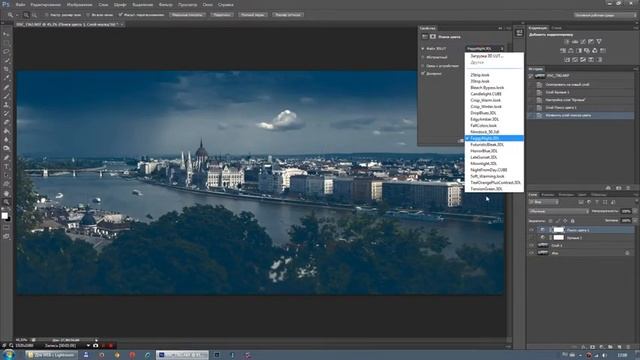
Task: Click the Windows Start button
Action: [x=8, y=355]
